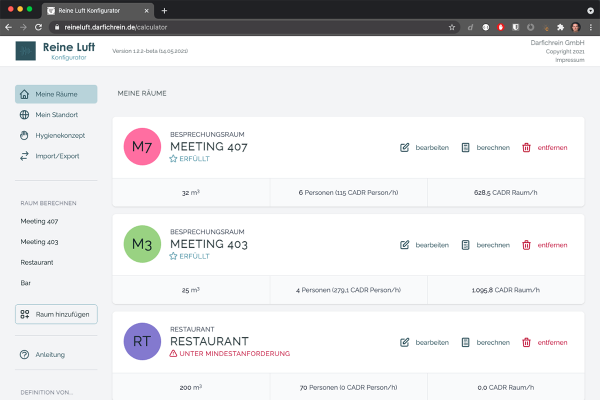The width and height of the screenshot is (600, 400).
Task: Click the calculate icon for Meeting 403
Action: pos(466,245)
